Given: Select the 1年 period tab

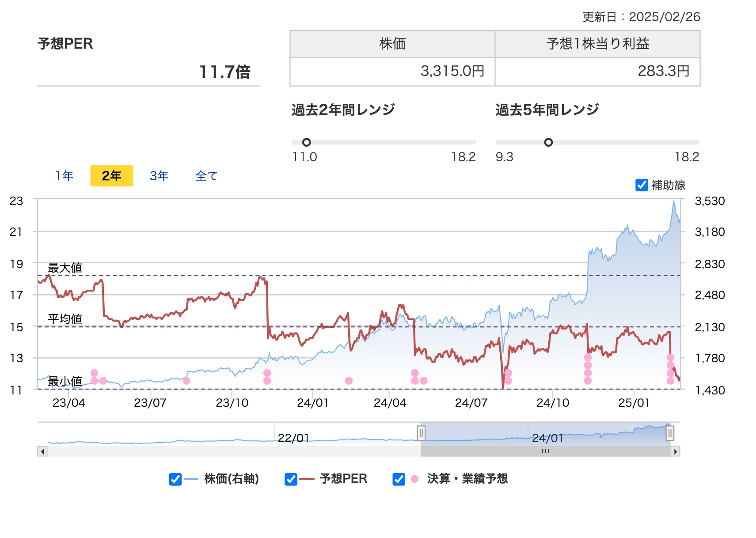Looking at the screenshot, I should (x=64, y=176).
